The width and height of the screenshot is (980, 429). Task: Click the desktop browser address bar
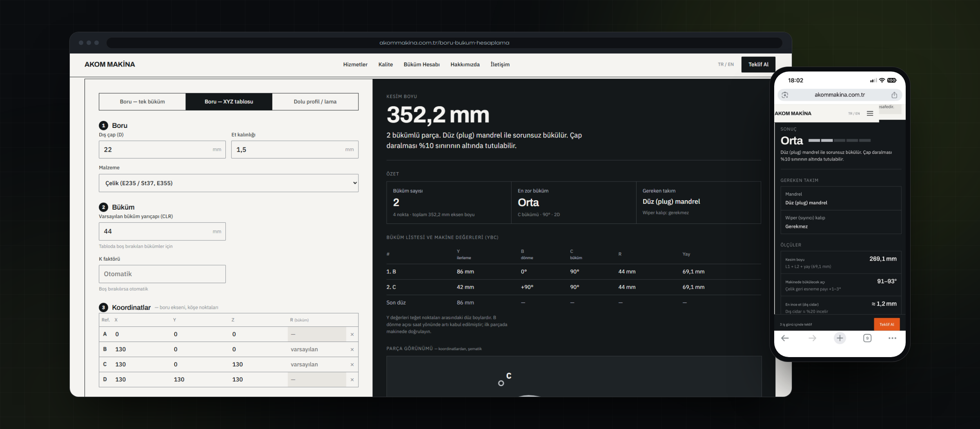pos(444,42)
